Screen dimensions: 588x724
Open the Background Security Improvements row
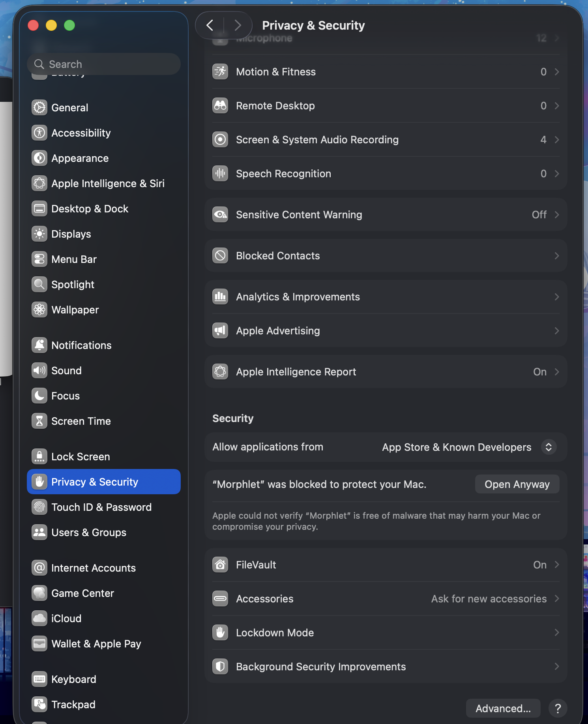(x=386, y=666)
